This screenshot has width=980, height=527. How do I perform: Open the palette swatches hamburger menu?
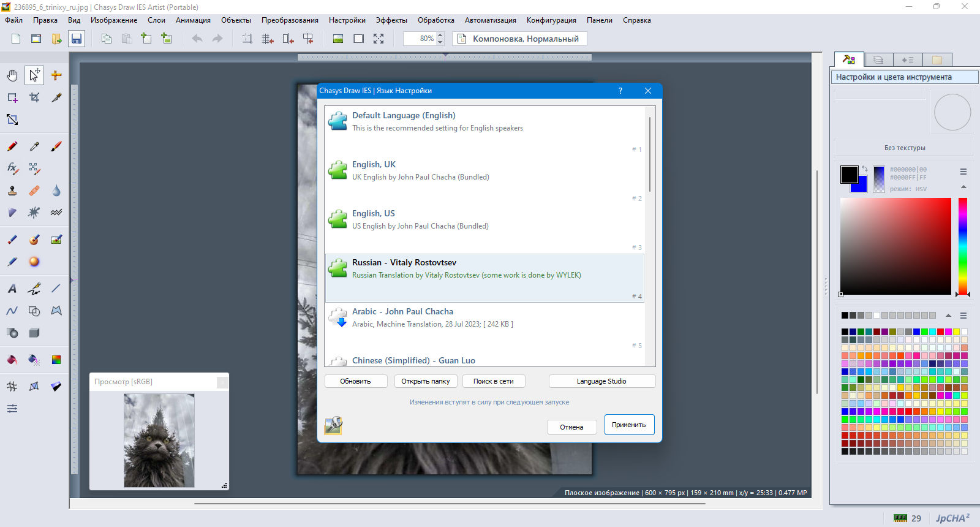[x=963, y=316]
